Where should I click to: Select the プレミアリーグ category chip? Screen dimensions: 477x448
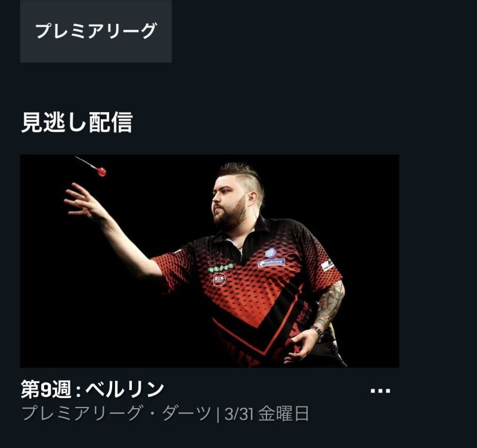[96, 32]
